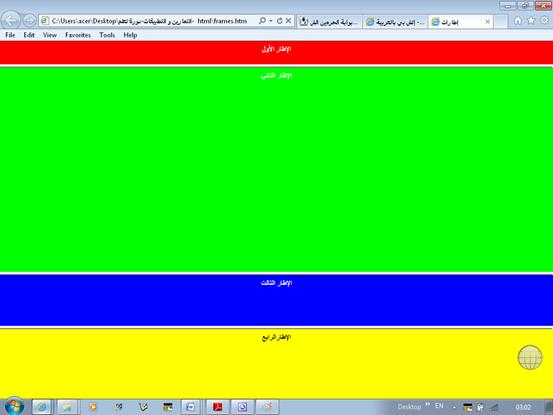The image size is (553, 415).
Task: Stop loading with the X beside refresh
Action: click(x=288, y=21)
